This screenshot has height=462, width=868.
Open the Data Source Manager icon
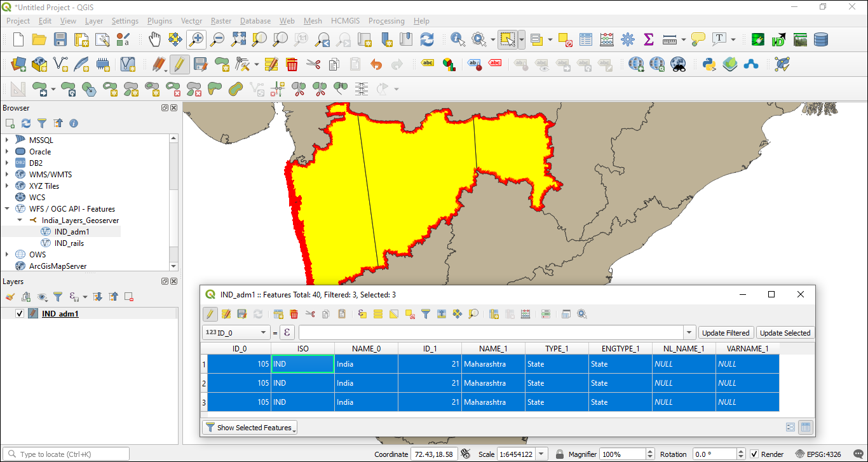pyautogui.click(x=18, y=64)
